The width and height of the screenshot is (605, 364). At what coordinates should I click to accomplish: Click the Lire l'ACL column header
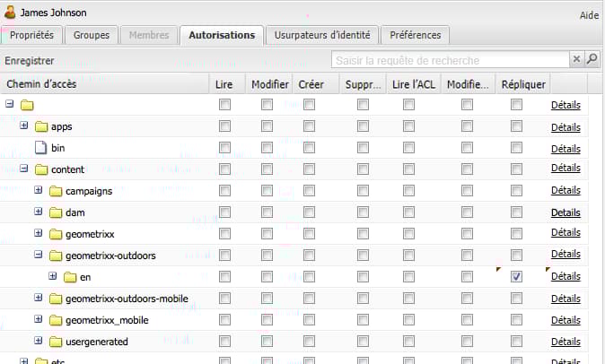[414, 84]
